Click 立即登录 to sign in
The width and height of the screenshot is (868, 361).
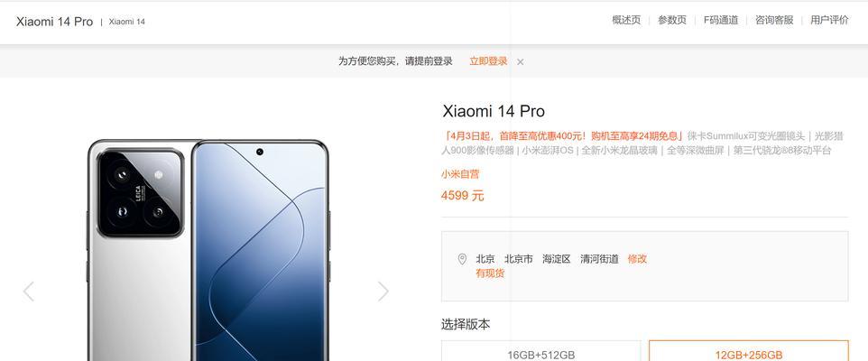point(488,61)
